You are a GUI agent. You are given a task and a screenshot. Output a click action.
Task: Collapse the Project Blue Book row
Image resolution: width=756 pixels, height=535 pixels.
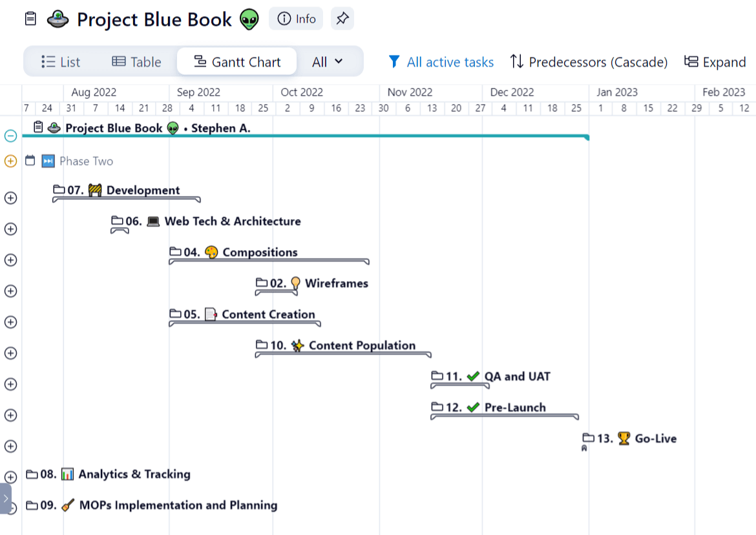click(10, 136)
